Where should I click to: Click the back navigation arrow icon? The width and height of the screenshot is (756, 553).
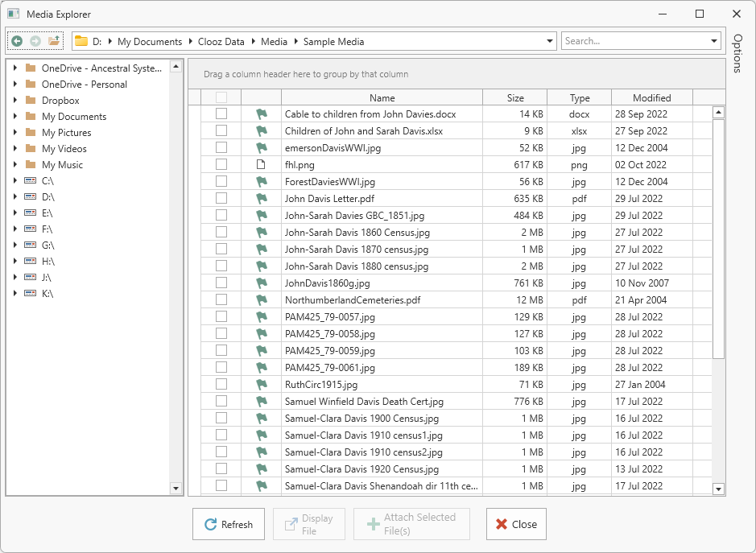17,41
